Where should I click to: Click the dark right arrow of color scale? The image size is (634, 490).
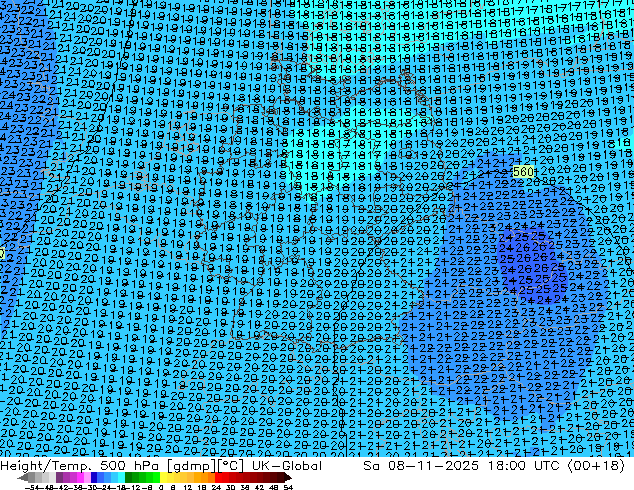point(288,478)
